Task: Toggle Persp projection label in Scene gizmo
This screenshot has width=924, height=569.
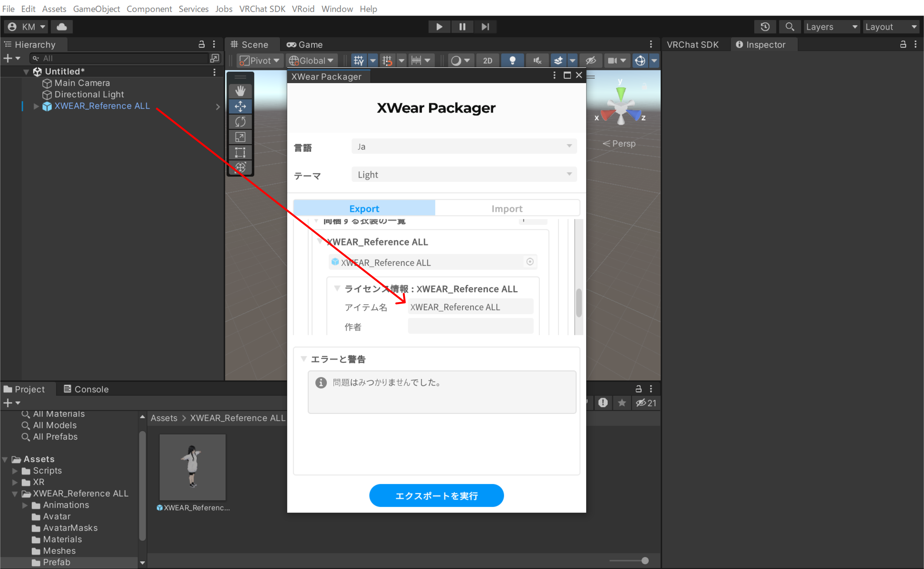Action: click(x=619, y=143)
